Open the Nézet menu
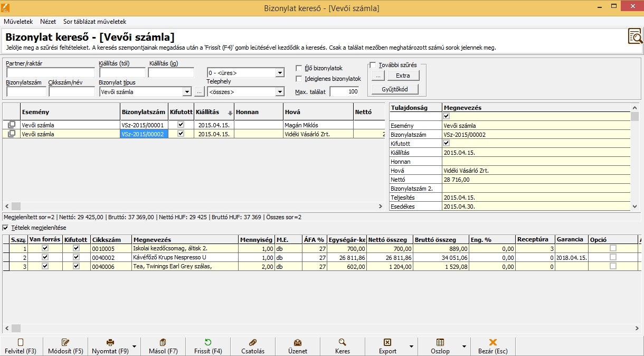The height and width of the screenshot is (356, 644). point(48,22)
